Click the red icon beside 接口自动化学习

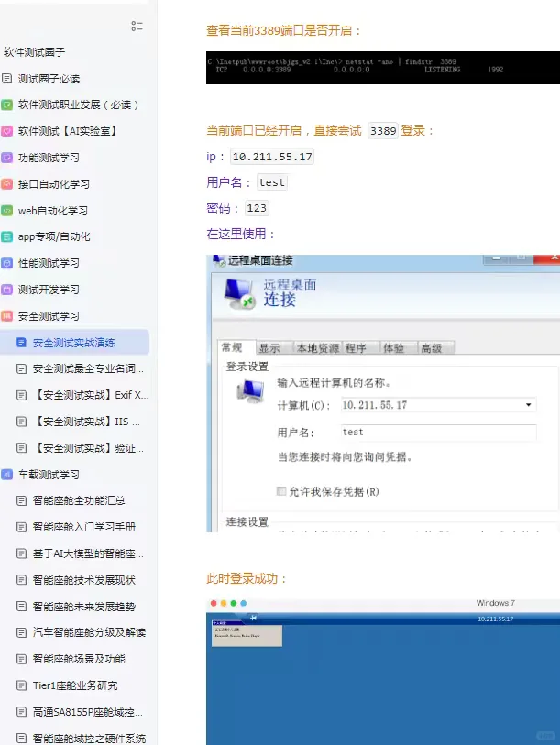pyautogui.click(x=7, y=184)
